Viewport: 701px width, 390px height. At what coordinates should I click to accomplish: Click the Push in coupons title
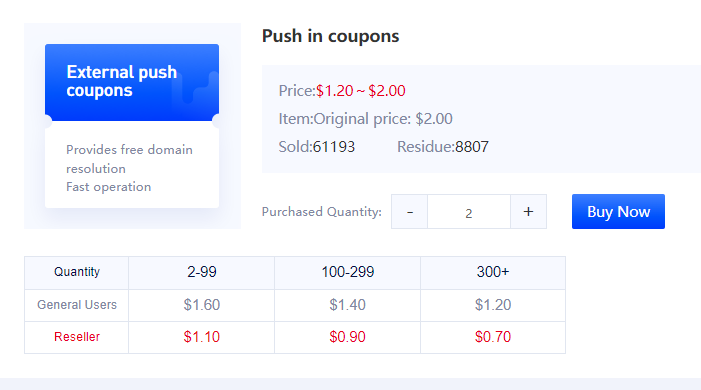pos(330,36)
